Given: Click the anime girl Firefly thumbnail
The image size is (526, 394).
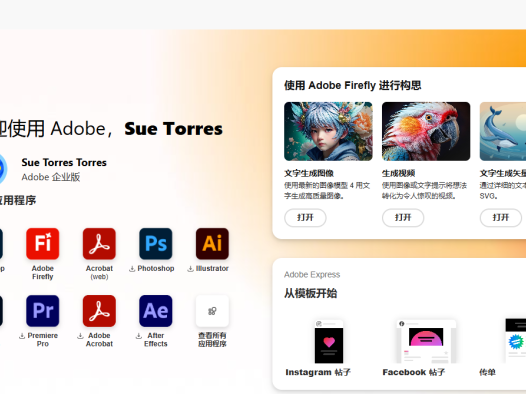Looking at the screenshot, I should (328, 131).
